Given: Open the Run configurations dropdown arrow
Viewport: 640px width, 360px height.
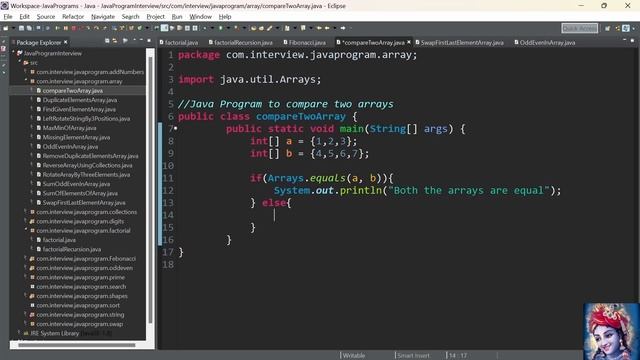Looking at the screenshot, I should click(x=228, y=28).
